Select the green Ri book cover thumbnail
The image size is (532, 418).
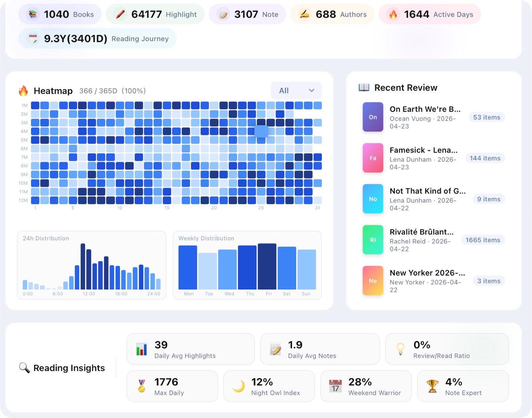373,240
